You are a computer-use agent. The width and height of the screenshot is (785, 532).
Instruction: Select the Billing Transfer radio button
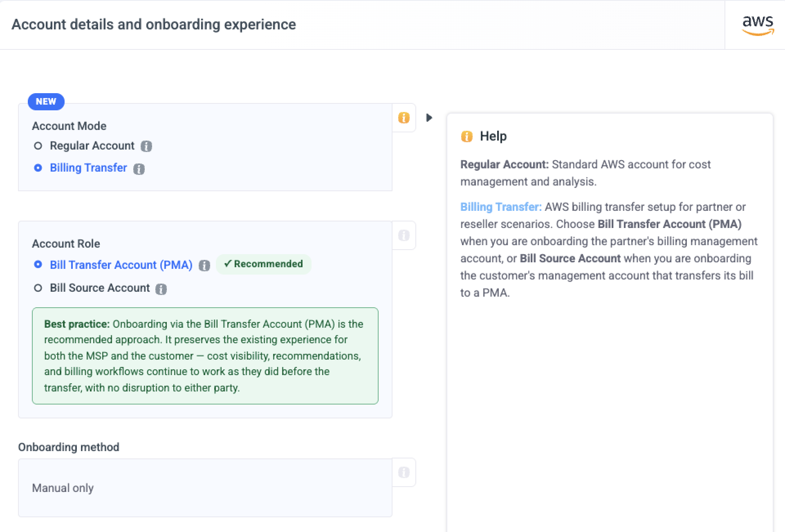coord(38,168)
